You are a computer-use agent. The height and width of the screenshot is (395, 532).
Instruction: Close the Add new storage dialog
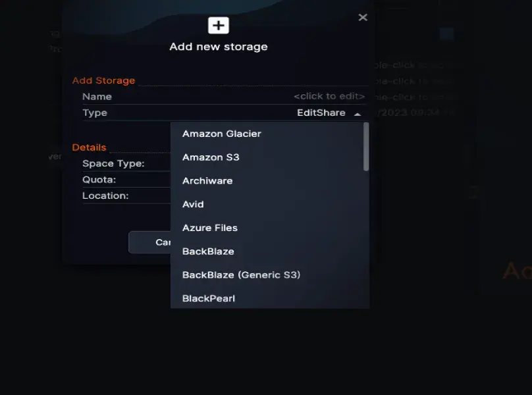[363, 17]
